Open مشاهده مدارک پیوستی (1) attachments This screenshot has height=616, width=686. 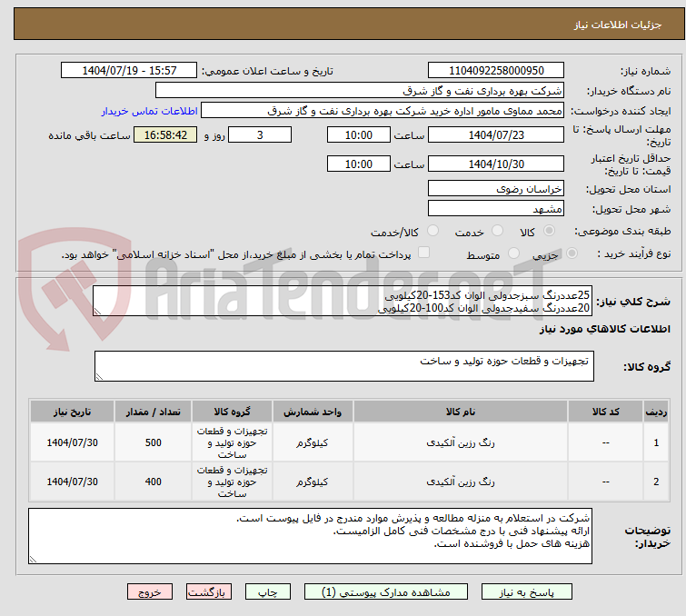point(386,592)
